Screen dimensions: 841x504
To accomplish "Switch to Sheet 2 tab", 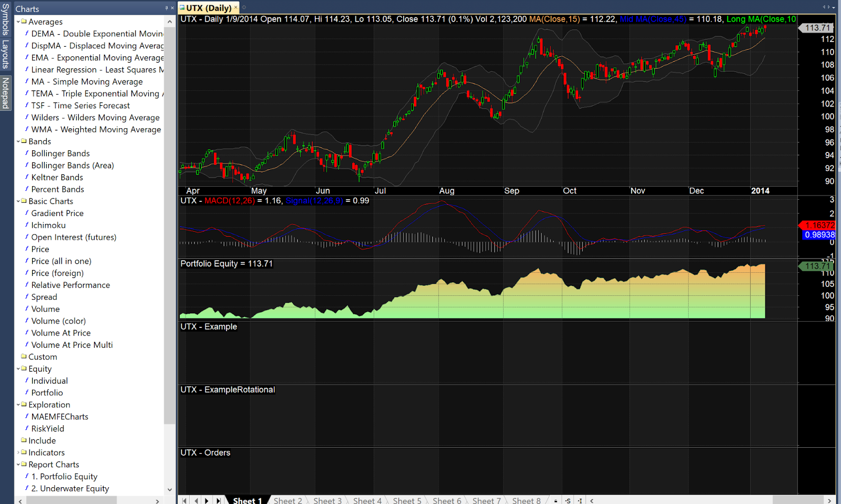I will 288,500.
